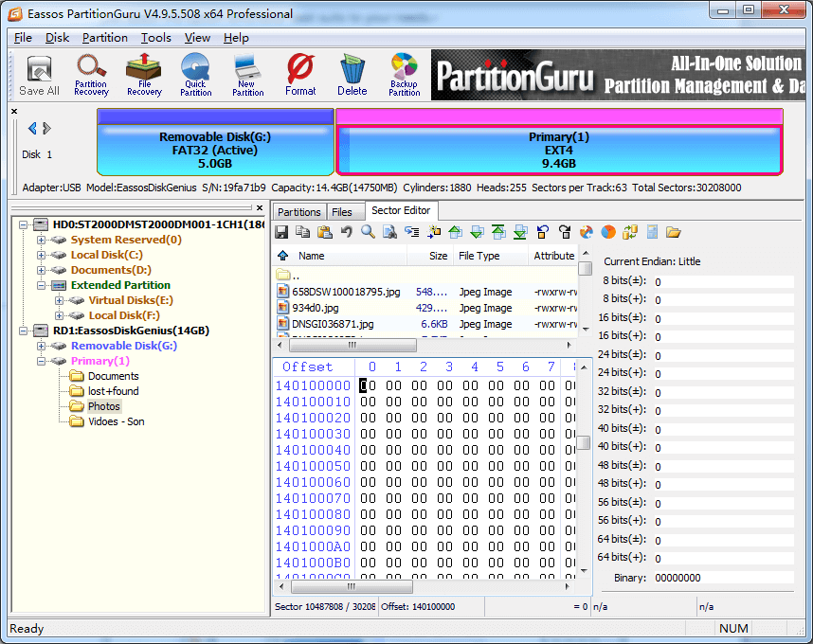Open the Disk menu
Viewport: 813px width, 644px height.
(57, 38)
